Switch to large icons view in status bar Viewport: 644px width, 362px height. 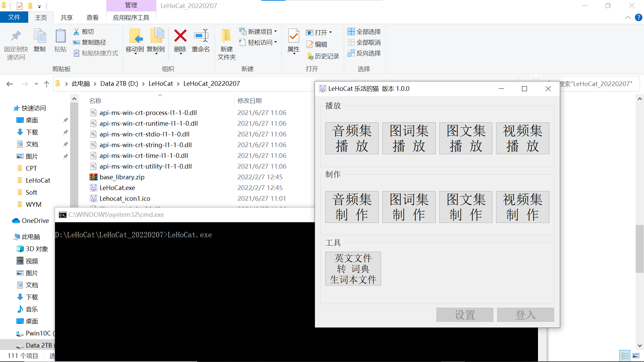(636, 356)
